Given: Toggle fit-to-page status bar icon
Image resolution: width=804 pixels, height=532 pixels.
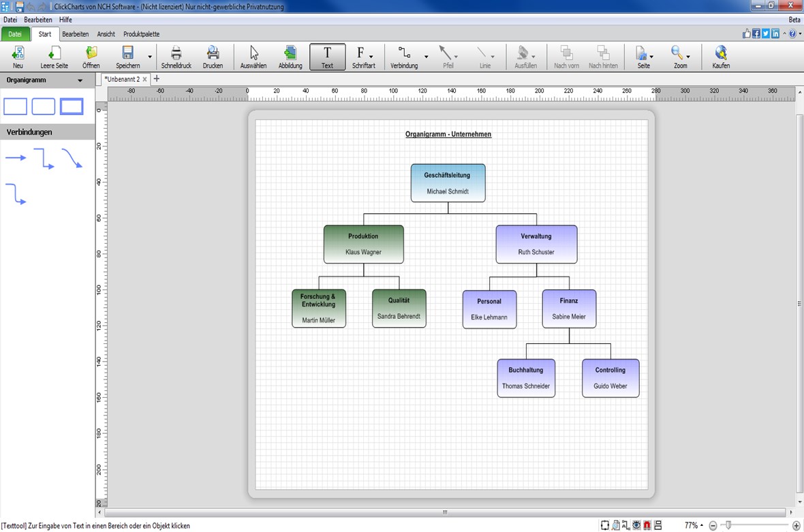Looking at the screenshot, I should click(x=605, y=525).
